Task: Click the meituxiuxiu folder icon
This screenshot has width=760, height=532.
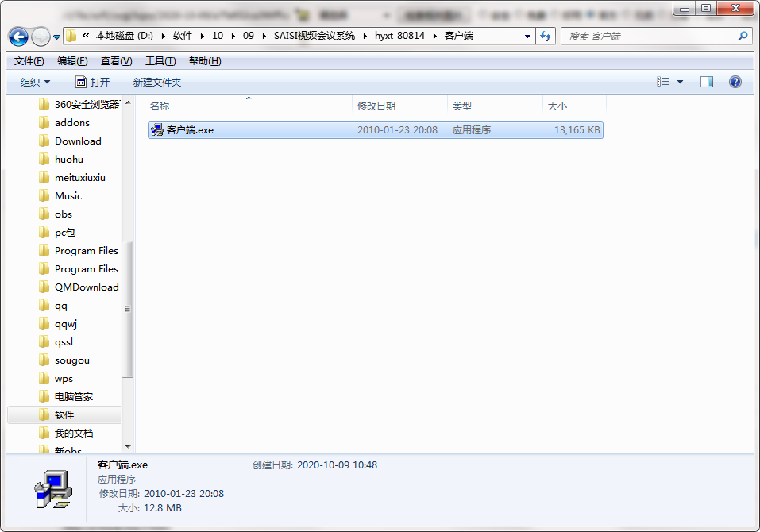Action: (x=44, y=177)
